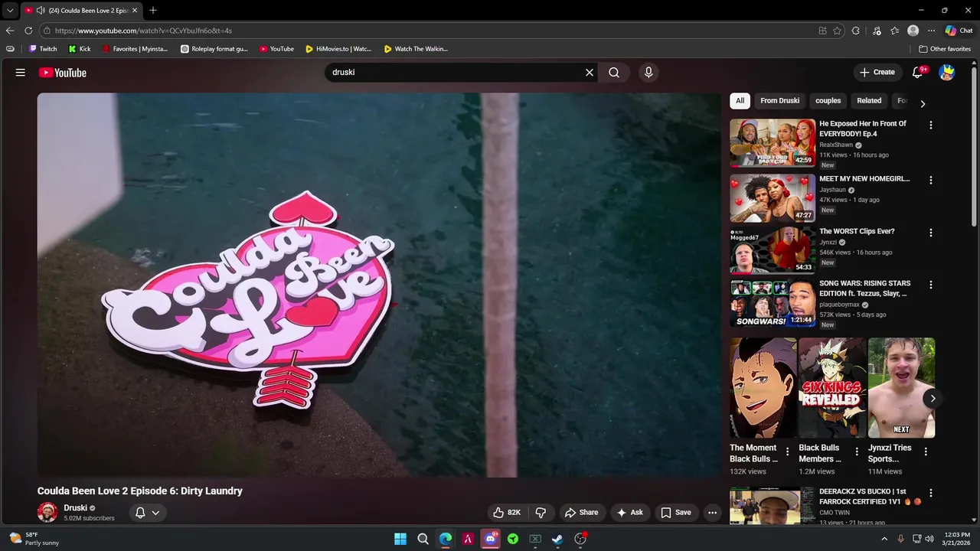Open options for MEET MY NEW HOMEGIRL video
This screenshot has width=980, height=551.
point(931,180)
